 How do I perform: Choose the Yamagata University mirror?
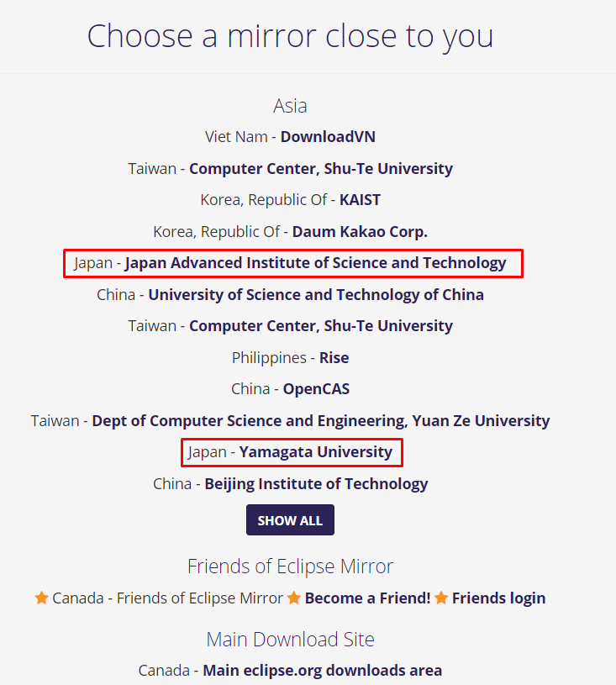(315, 452)
